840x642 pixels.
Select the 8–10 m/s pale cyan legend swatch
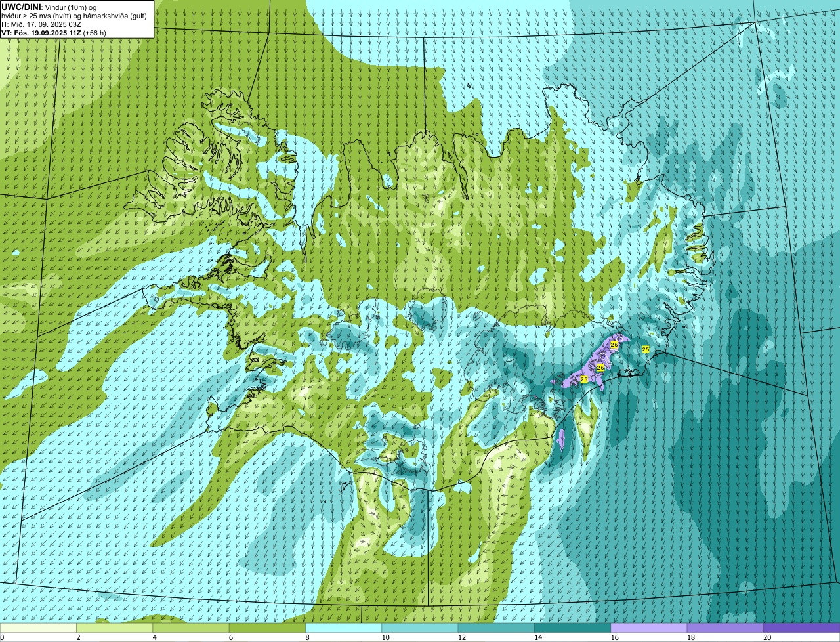tap(344, 628)
